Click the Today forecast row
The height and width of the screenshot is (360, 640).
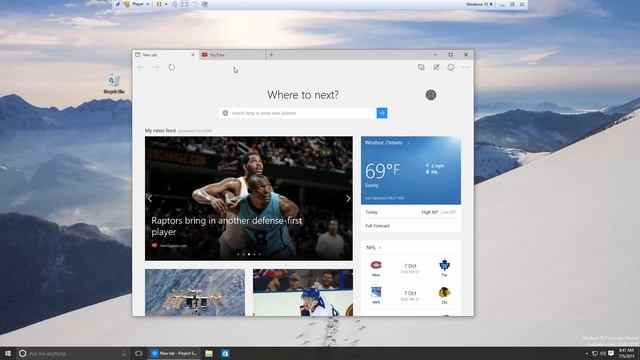(411, 212)
